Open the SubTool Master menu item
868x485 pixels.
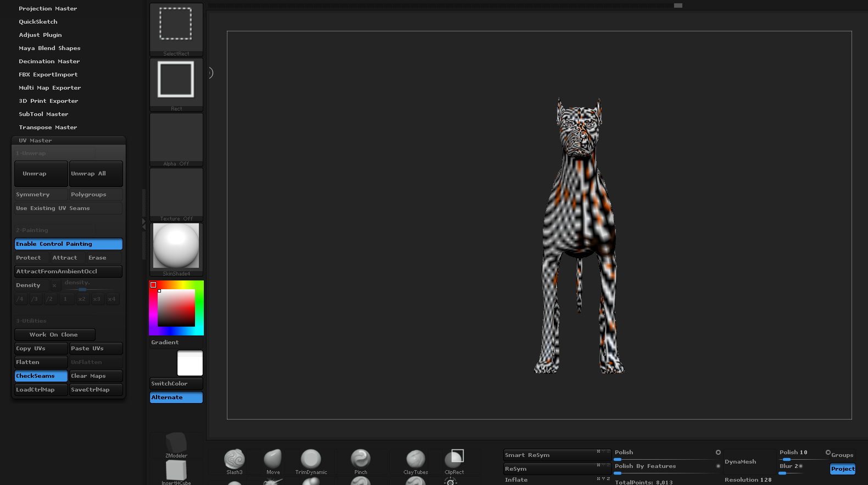click(43, 114)
